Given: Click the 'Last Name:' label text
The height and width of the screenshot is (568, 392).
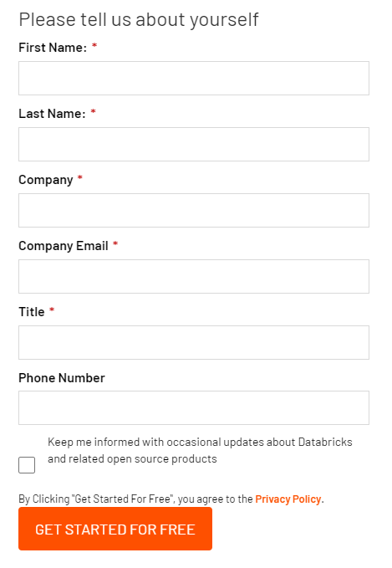Looking at the screenshot, I should pyautogui.click(x=52, y=114).
